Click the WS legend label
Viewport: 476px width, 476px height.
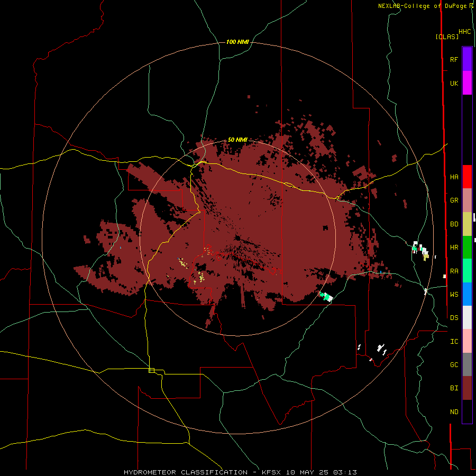[x=454, y=295]
